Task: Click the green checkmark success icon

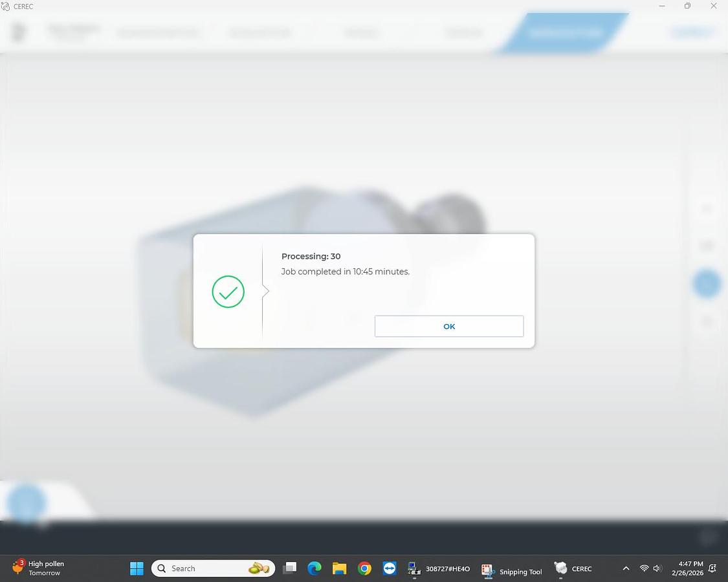Action: [x=228, y=292]
